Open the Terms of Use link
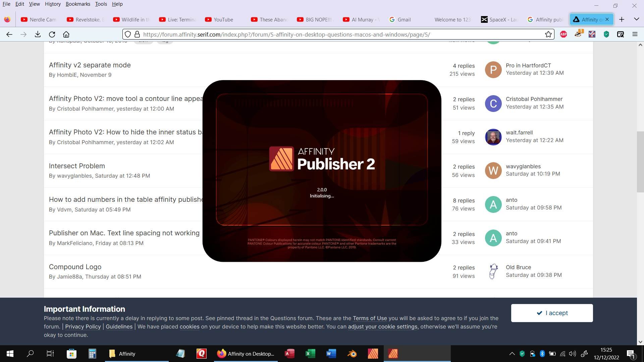 (370, 318)
